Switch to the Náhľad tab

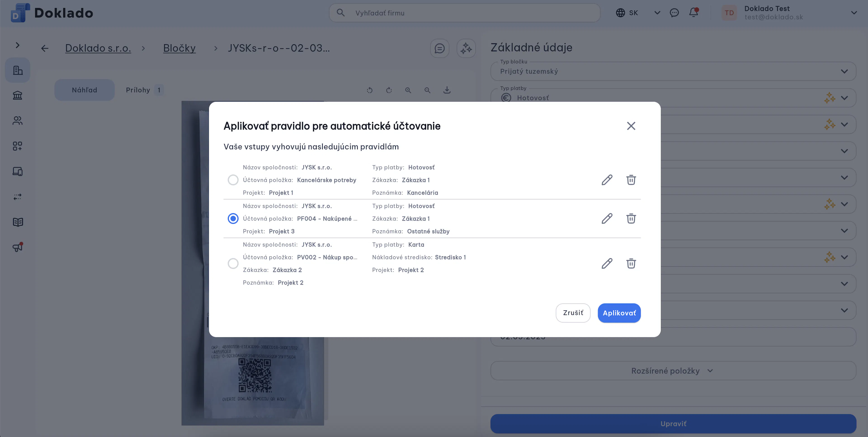85,90
